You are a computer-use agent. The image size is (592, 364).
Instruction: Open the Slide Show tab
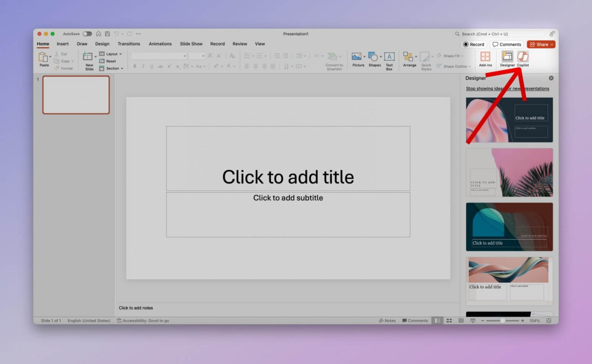click(x=191, y=44)
